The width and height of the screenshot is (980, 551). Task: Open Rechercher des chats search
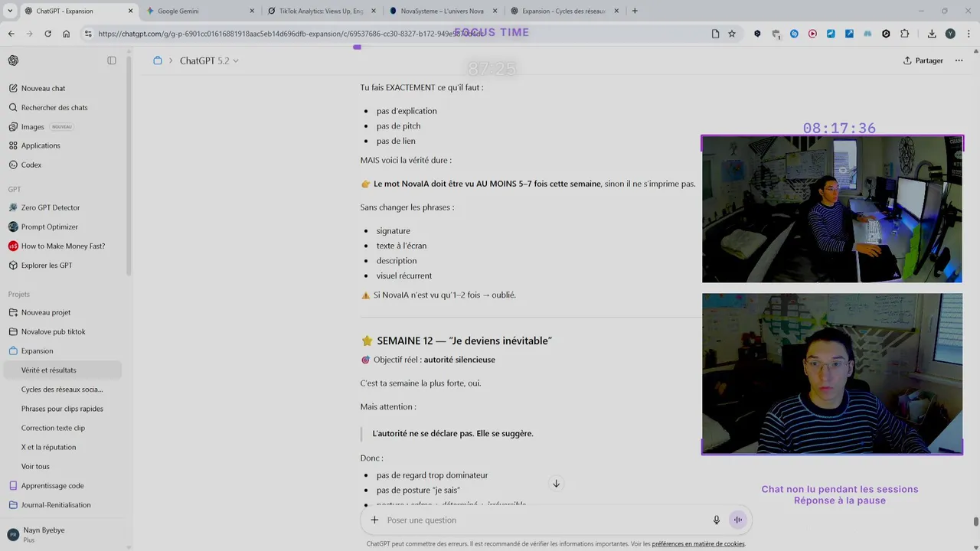coord(54,107)
